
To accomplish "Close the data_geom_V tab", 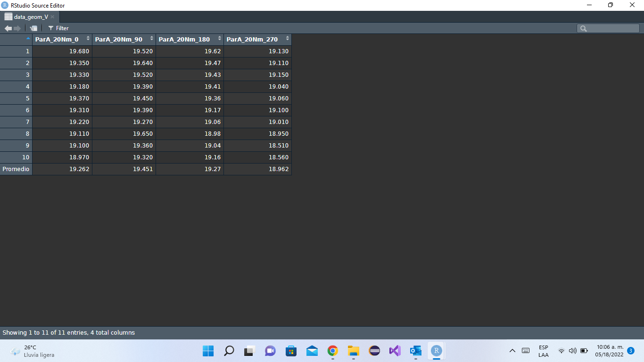I will 52,17.
